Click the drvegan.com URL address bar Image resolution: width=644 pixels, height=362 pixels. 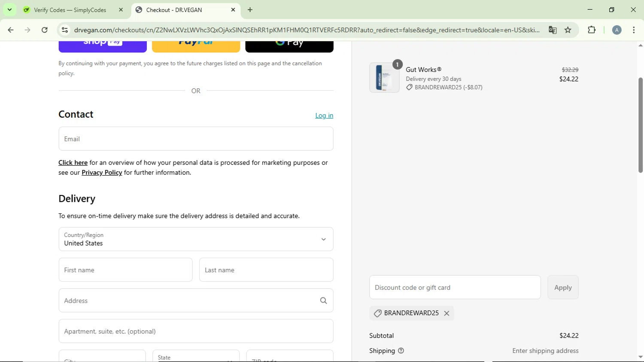(x=307, y=30)
